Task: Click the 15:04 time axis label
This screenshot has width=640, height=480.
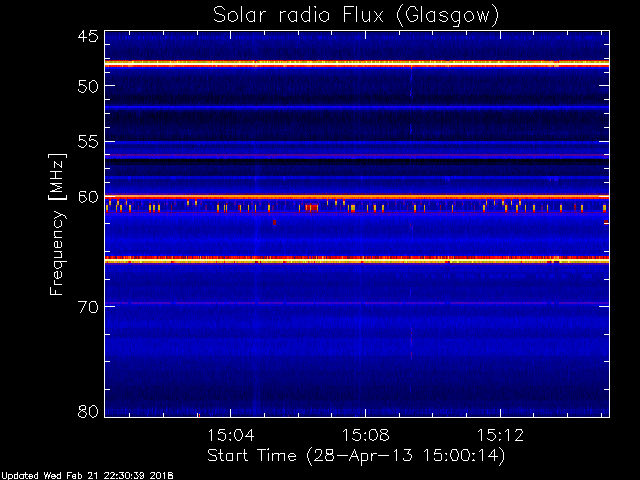Action: [x=231, y=435]
